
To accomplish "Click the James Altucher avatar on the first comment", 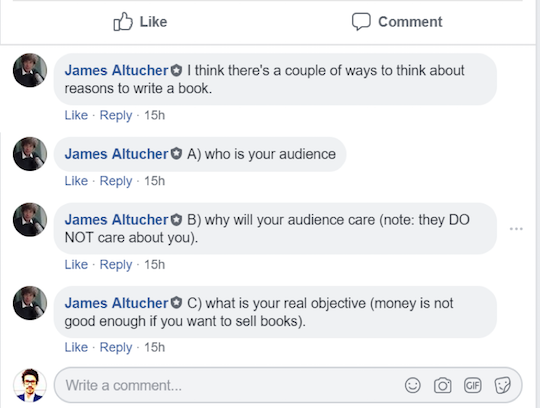I will click(x=30, y=70).
